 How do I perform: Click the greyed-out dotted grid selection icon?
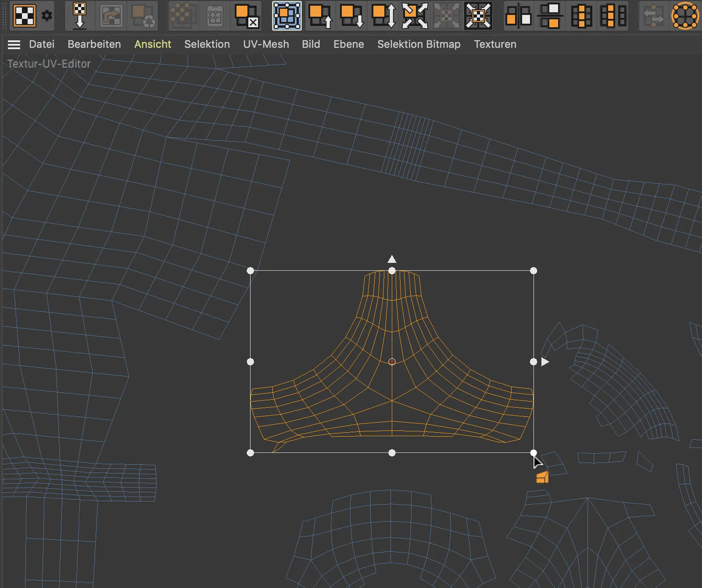183,16
